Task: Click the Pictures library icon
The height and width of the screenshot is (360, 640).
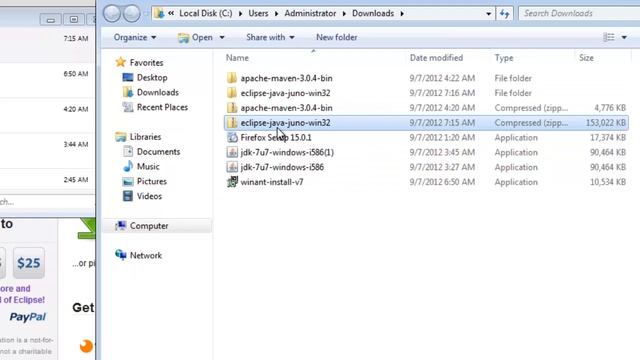Action: (128, 181)
